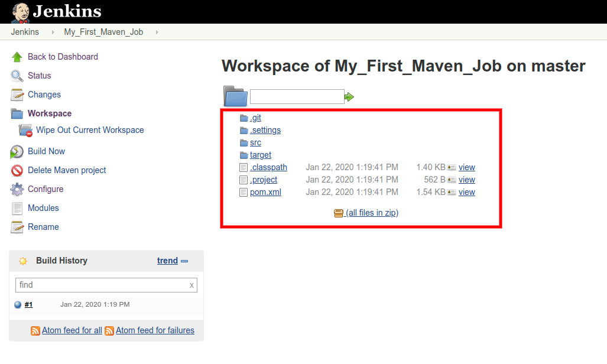Click the .settings folder icon
Screen dimensions: 607x364
[244, 131]
